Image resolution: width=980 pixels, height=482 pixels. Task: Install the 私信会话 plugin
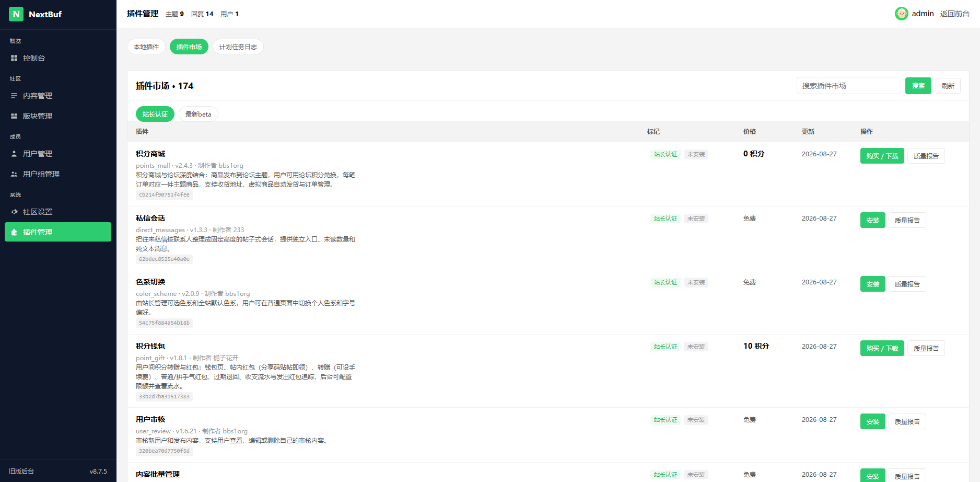[873, 220]
